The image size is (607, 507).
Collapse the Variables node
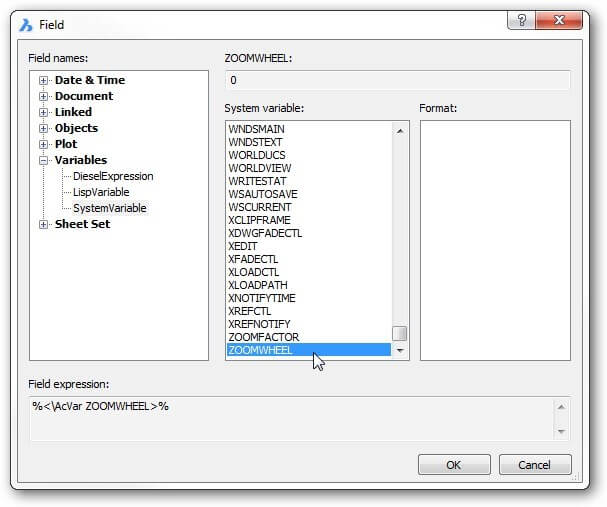click(43, 160)
